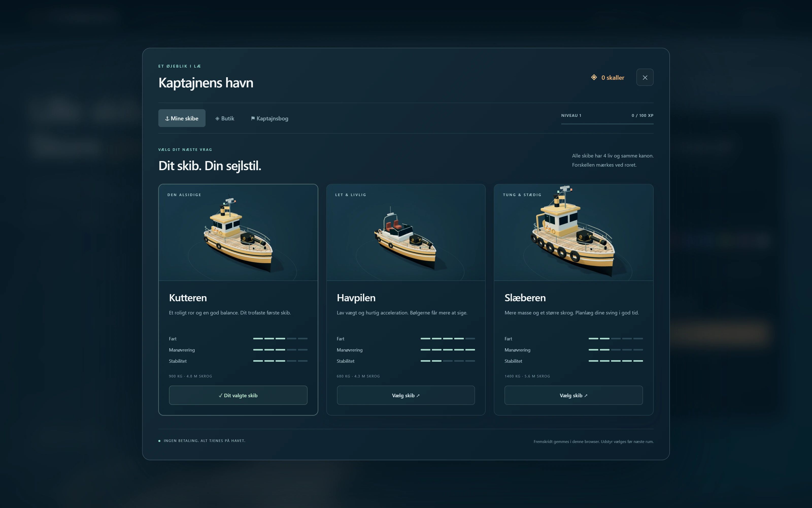Click the Fremskridt gemmes footer text
This screenshot has height=508, width=812.
[593, 441]
